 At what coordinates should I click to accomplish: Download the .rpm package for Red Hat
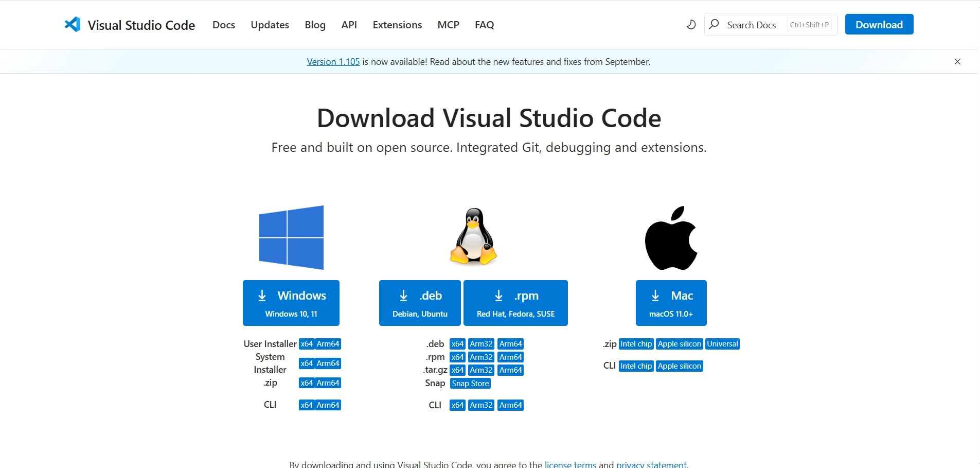[515, 303]
